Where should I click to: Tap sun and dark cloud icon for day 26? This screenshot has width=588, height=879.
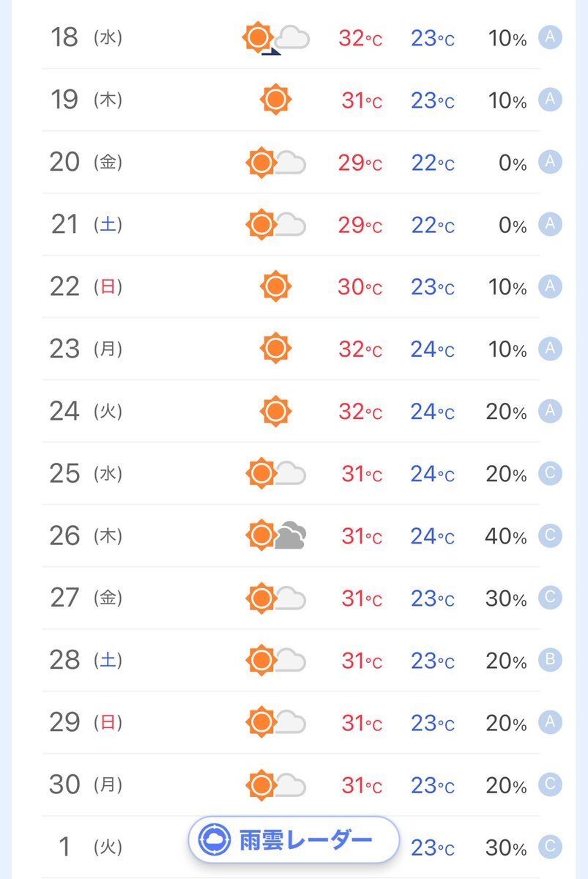276,535
